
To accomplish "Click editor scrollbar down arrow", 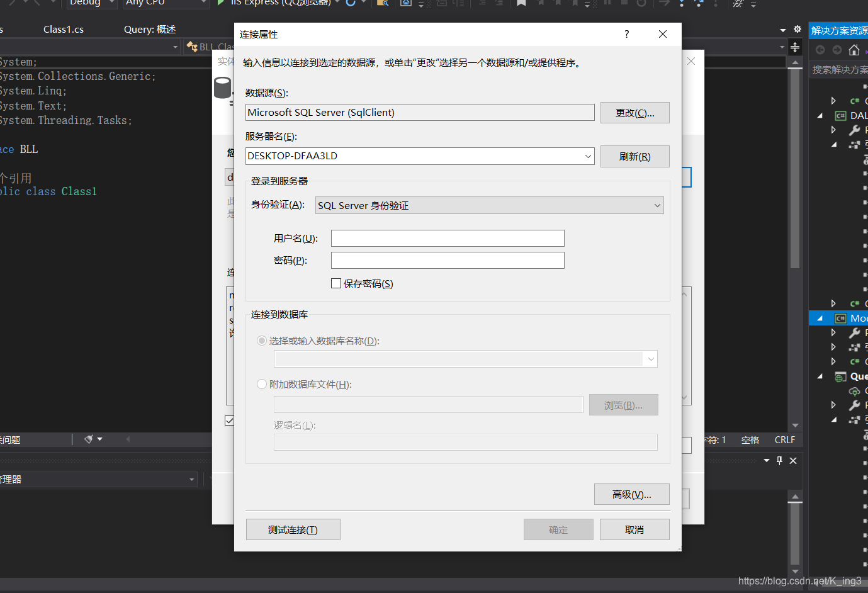I will tap(795, 426).
